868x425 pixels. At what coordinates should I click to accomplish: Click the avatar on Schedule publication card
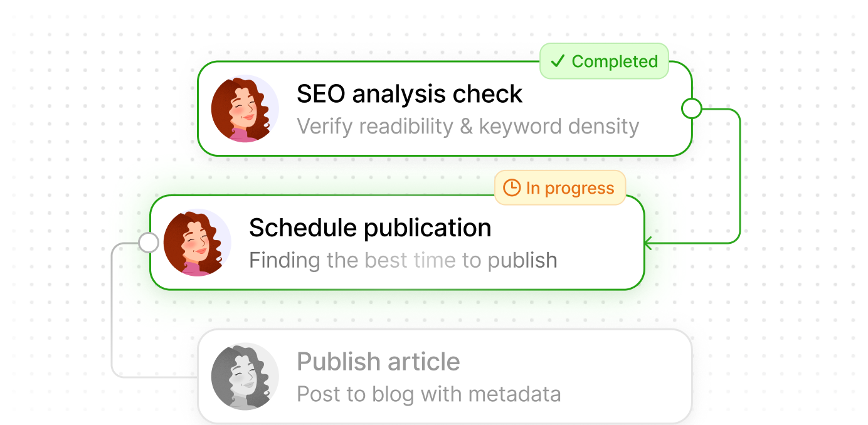(197, 243)
